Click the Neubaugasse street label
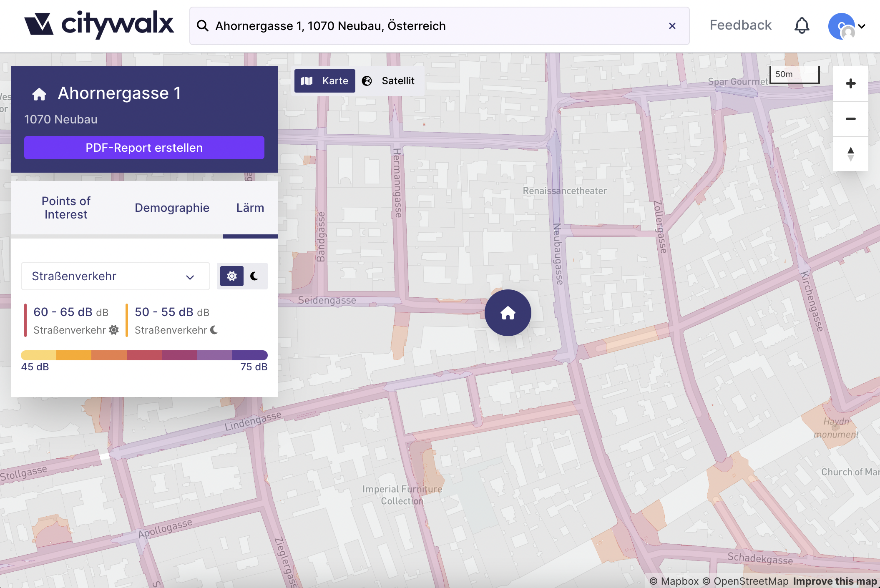Image resolution: width=880 pixels, height=588 pixels. pos(558,254)
